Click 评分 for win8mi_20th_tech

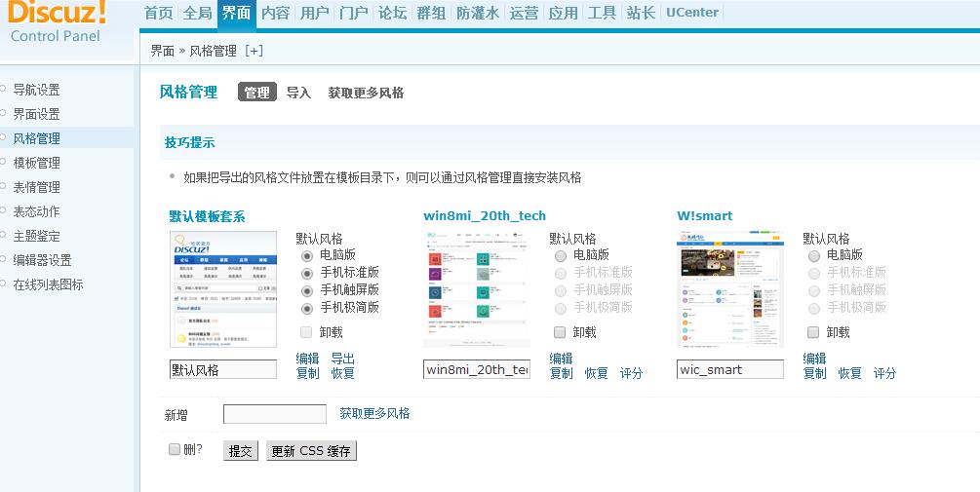coord(631,373)
